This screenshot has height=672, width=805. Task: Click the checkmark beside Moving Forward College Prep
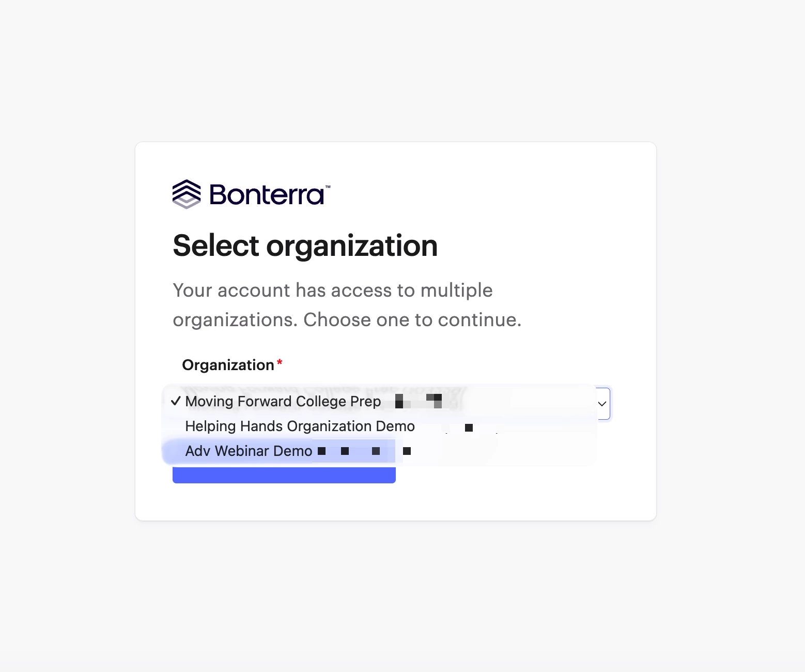tap(176, 401)
